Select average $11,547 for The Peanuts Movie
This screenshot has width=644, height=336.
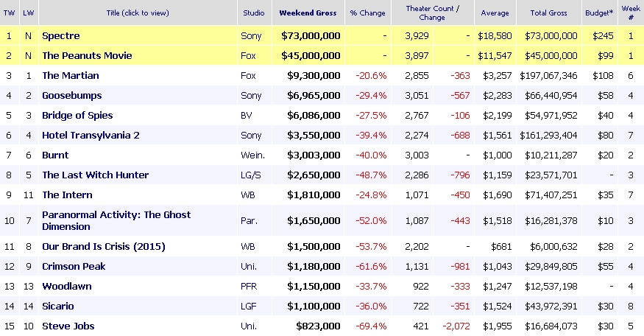point(495,55)
